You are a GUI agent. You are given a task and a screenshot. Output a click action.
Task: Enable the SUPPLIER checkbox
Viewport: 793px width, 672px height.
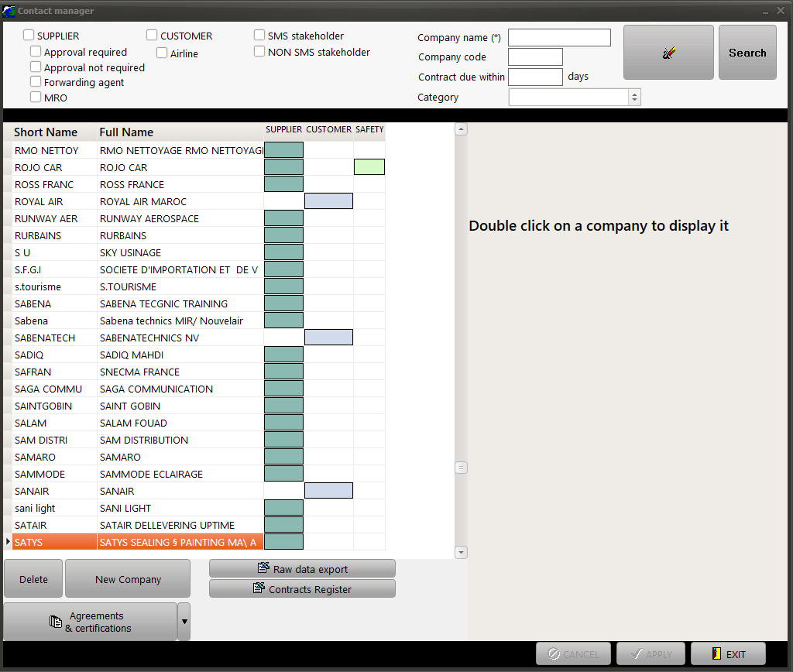click(29, 35)
